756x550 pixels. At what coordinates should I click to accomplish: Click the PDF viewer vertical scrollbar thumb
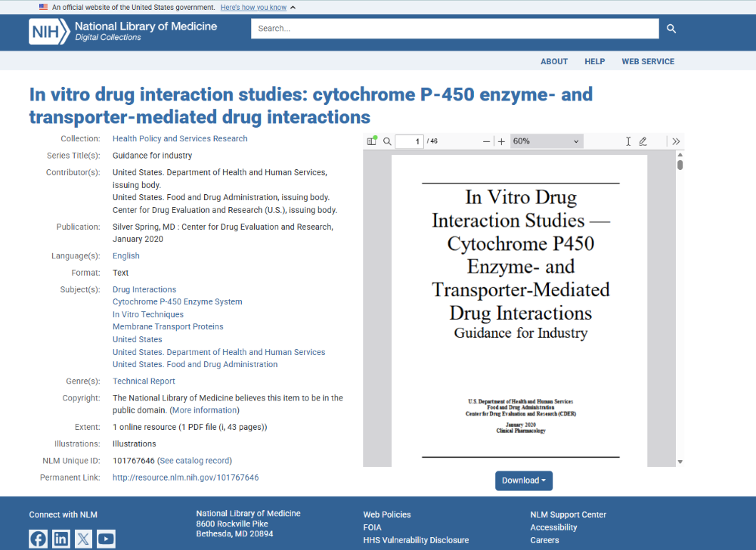pos(680,165)
